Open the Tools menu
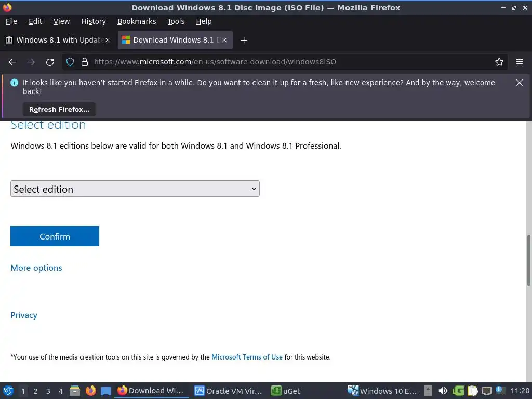This screenshot has height=399, width=532. [176, 21]
